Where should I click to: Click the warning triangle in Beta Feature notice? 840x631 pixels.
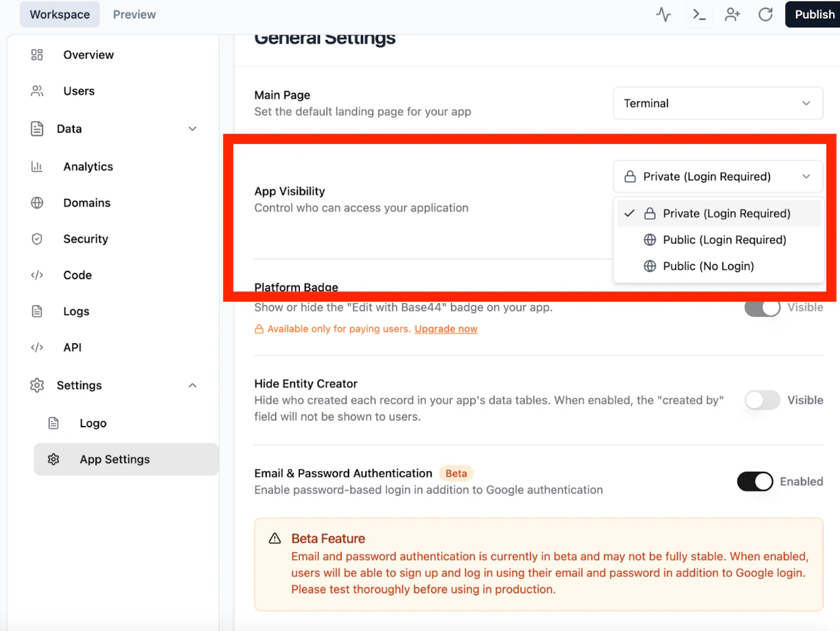pos(275,538)
